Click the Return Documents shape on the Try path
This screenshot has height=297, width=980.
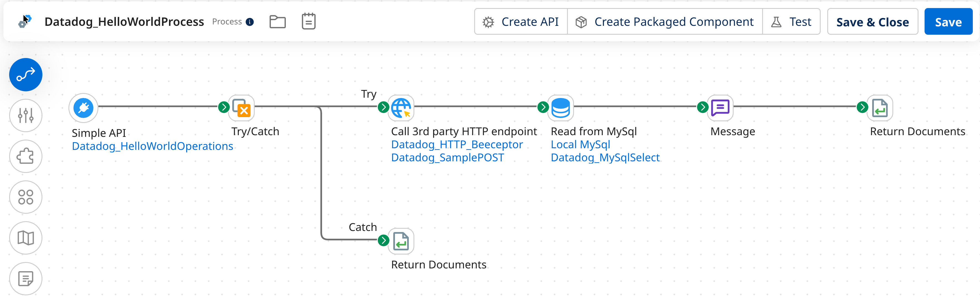(x=880, y=108)
